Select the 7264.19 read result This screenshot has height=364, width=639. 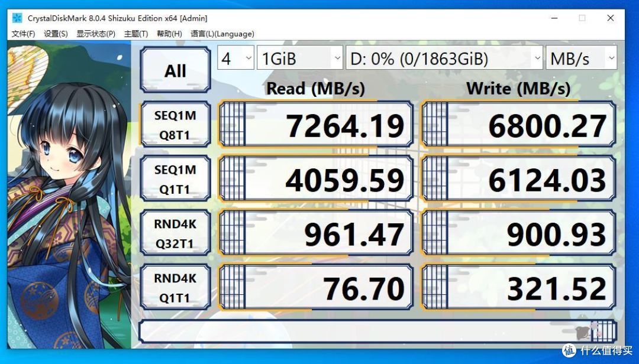pyautogui.click(x=316, y=125)
